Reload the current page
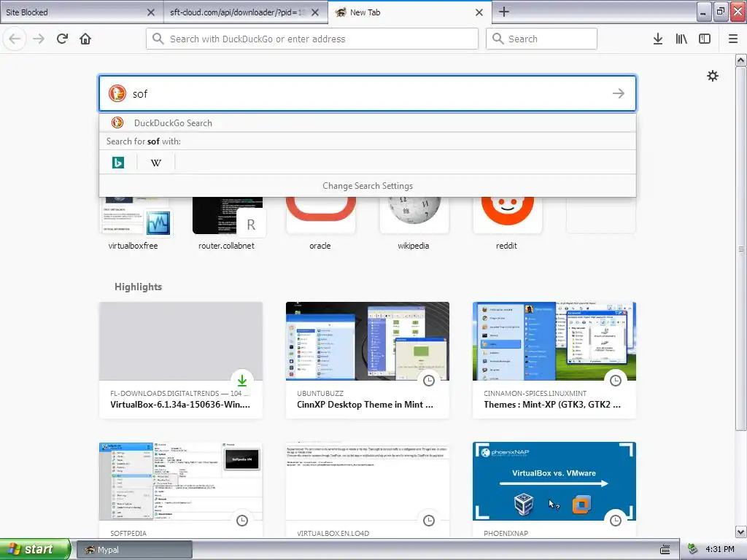This screenshot has width=747, height=560. point(62,39)
